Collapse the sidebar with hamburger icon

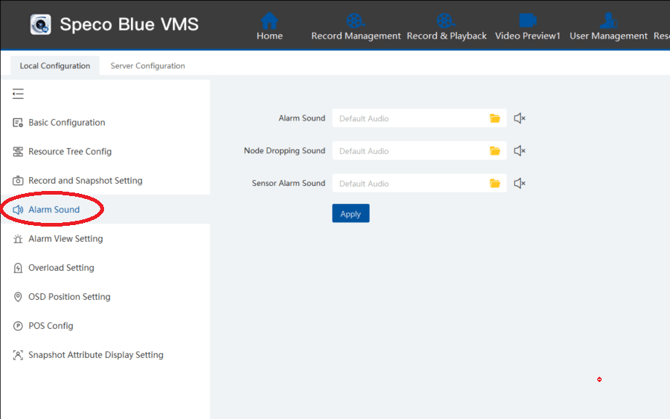(18, 94)
